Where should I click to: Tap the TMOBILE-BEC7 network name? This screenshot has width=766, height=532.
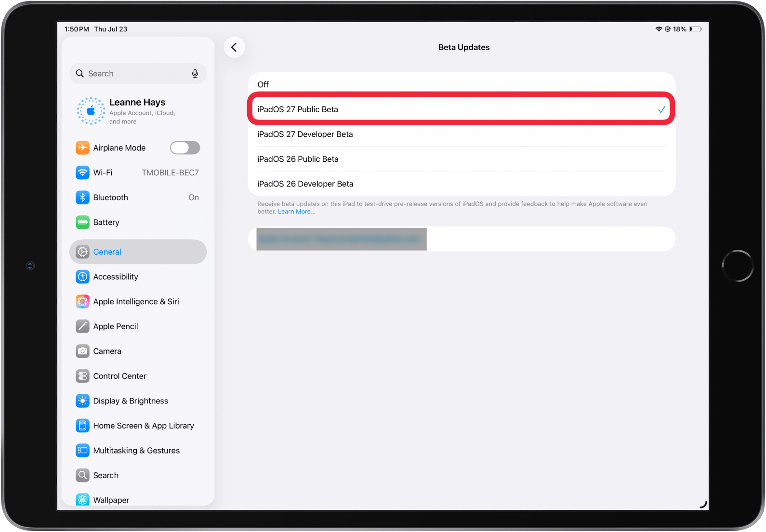[x=170, y=173]
